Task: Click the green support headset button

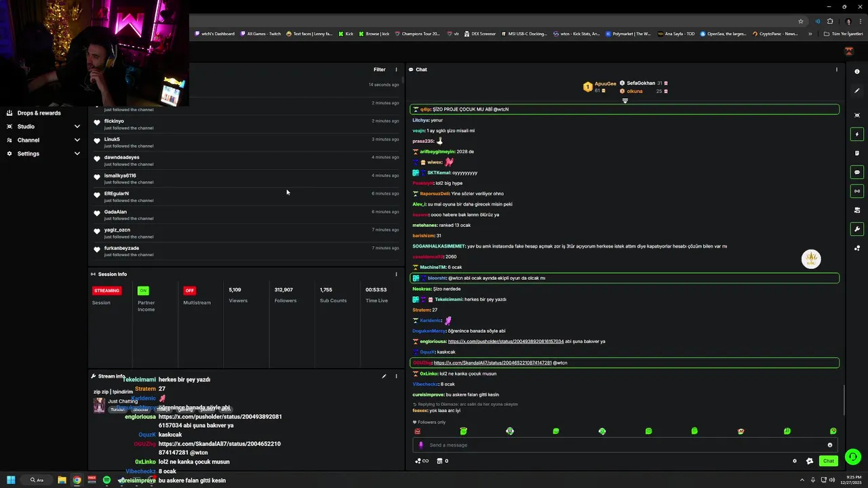Action: (853, 457)
